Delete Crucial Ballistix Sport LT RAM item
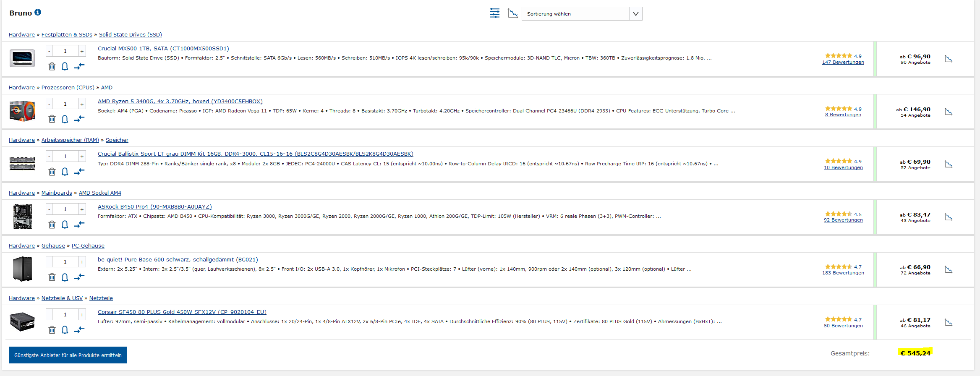The width and height of the screenshot is (980, 376). click(52, 172)
